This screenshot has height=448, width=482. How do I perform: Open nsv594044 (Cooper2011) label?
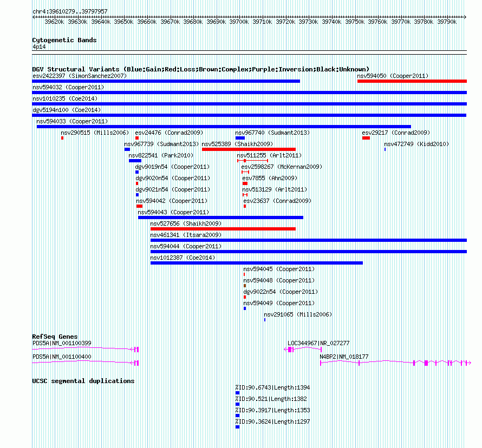[x=186, y=246]
